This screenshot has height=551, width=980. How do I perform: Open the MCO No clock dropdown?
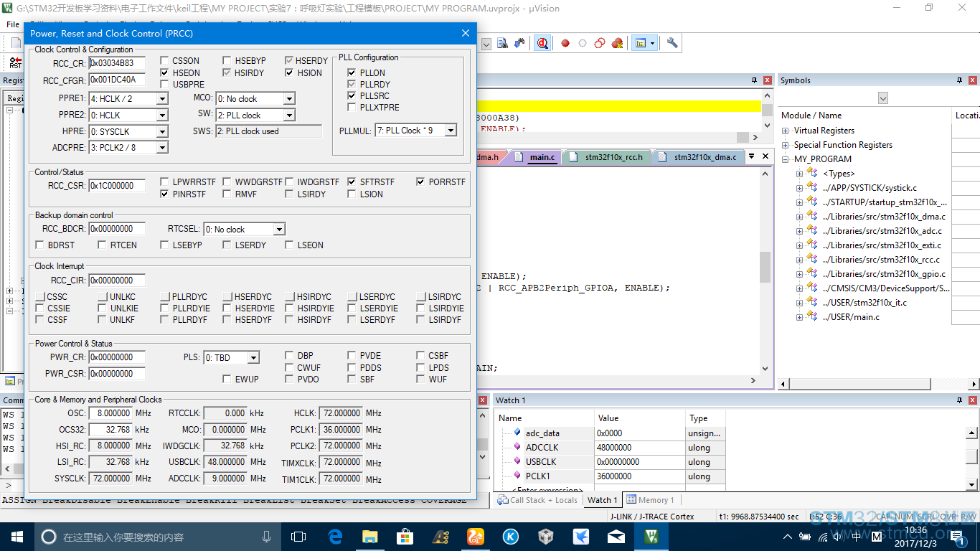pyautogui.click(x=289, y=99)
